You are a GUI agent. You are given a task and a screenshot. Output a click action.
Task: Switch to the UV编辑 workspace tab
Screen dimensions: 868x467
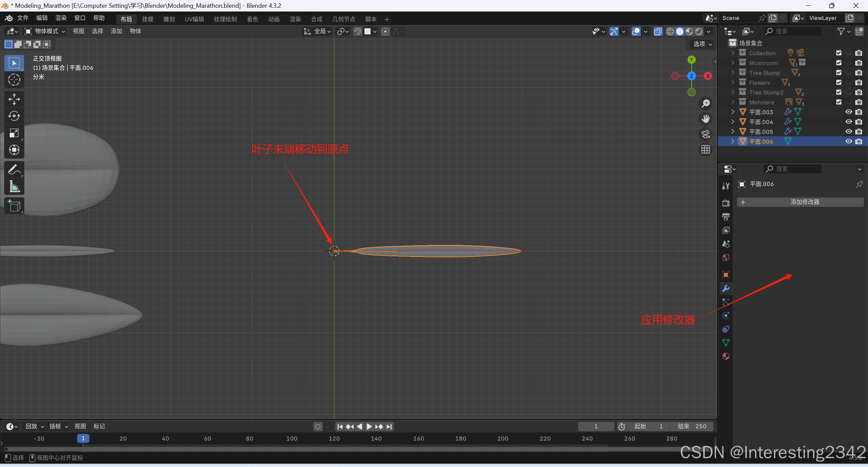pos(194,19)
